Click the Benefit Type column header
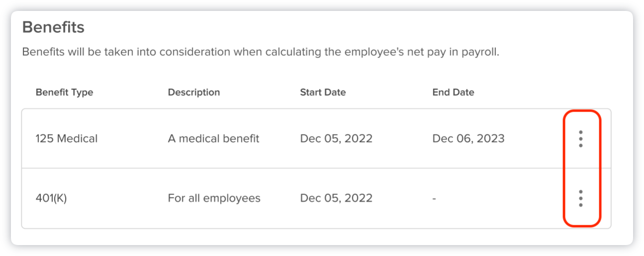This screenshot has height=256, width=644. click(64, 92)
